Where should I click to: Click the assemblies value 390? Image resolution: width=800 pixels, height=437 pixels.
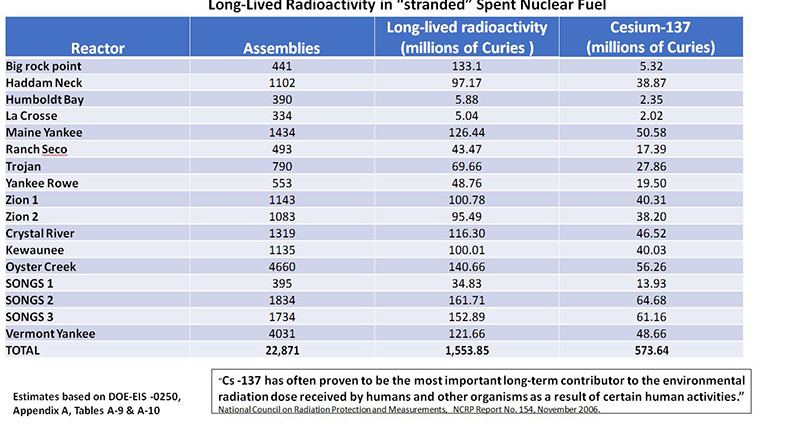tap(282, 99)
